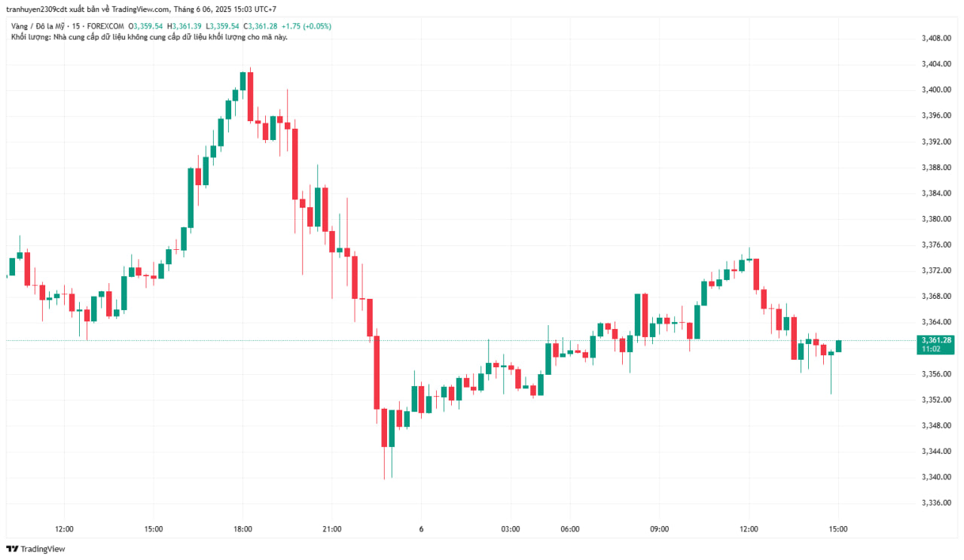Click the TradingView logo icon at bottom-left

[12, 549]
